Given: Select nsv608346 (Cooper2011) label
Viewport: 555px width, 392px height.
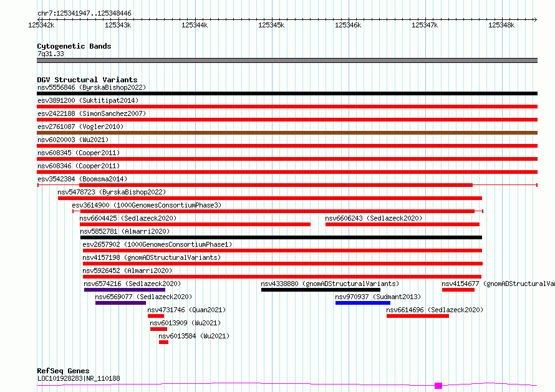Looking at the screenshot, I should [79, 166].
